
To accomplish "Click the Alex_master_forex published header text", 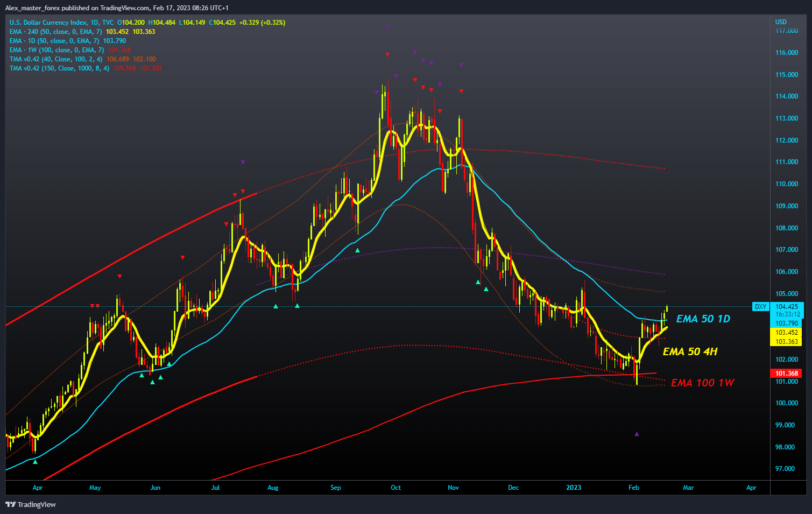I will 117,8.
